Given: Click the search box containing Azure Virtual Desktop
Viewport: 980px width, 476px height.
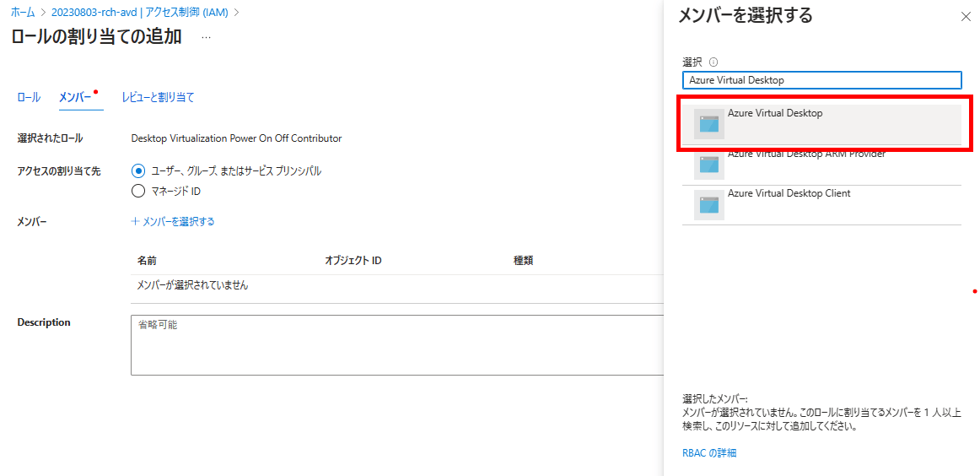Looking at the screenshot, I should pyautogui.click(x=821, y=80).
